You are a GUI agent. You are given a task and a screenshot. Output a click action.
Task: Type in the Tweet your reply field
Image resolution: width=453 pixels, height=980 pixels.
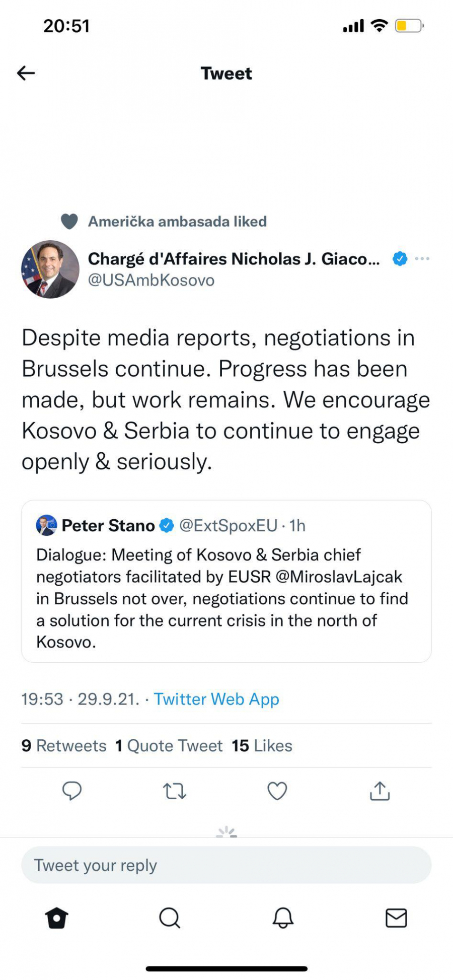[226, 865]
